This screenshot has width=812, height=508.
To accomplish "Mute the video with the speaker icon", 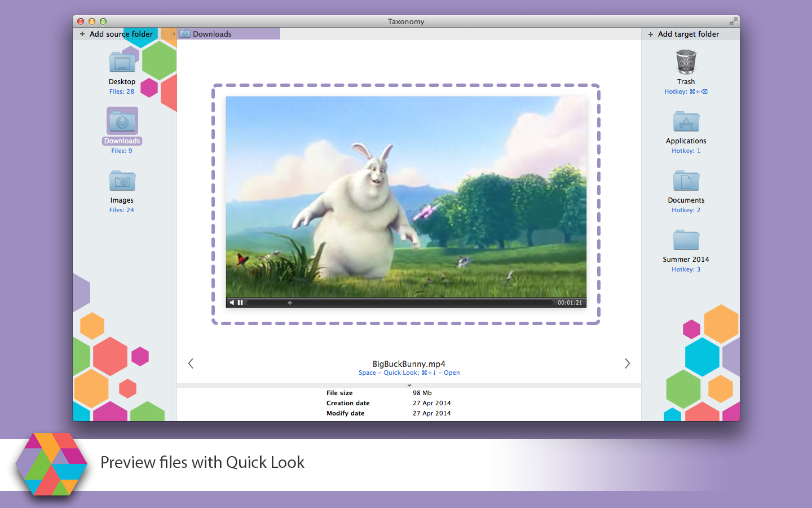I will tap(232, 303).
